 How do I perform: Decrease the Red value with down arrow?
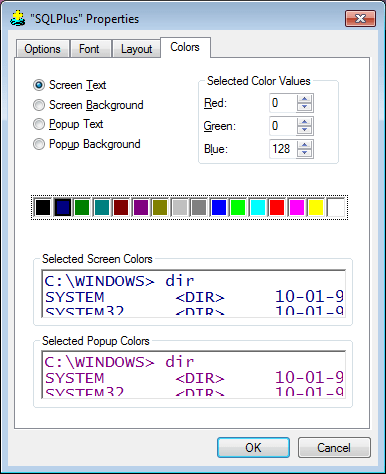pyautogui.click(x=304, y=107)
